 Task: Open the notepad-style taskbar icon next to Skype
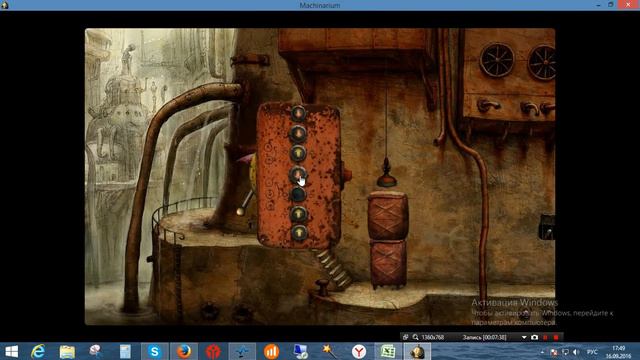coord(125,351)
